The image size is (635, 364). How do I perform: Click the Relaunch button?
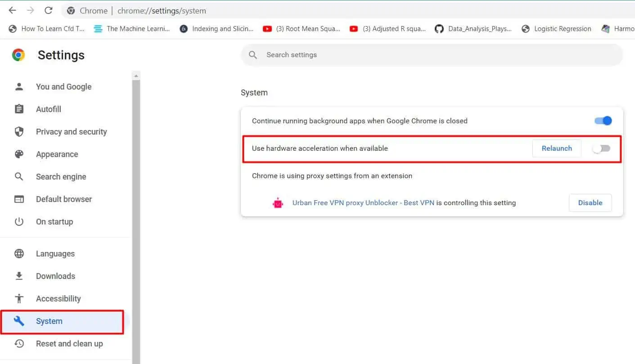point(557,148)
